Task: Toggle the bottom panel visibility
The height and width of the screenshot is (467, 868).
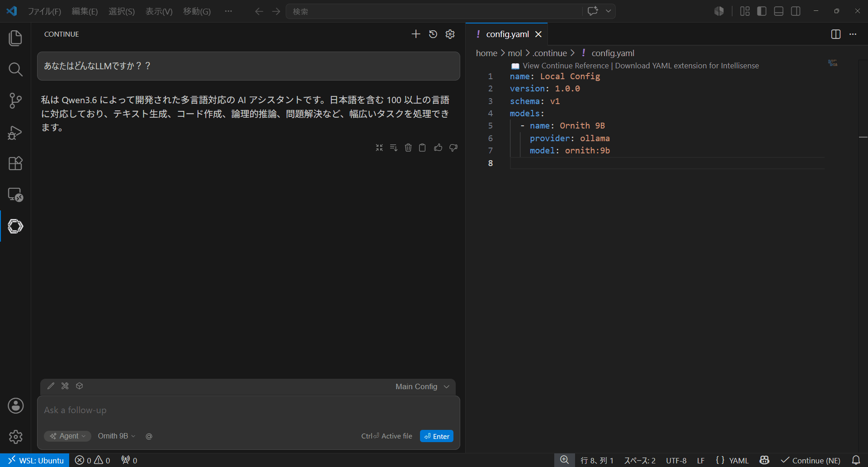Action: point(779,11)
